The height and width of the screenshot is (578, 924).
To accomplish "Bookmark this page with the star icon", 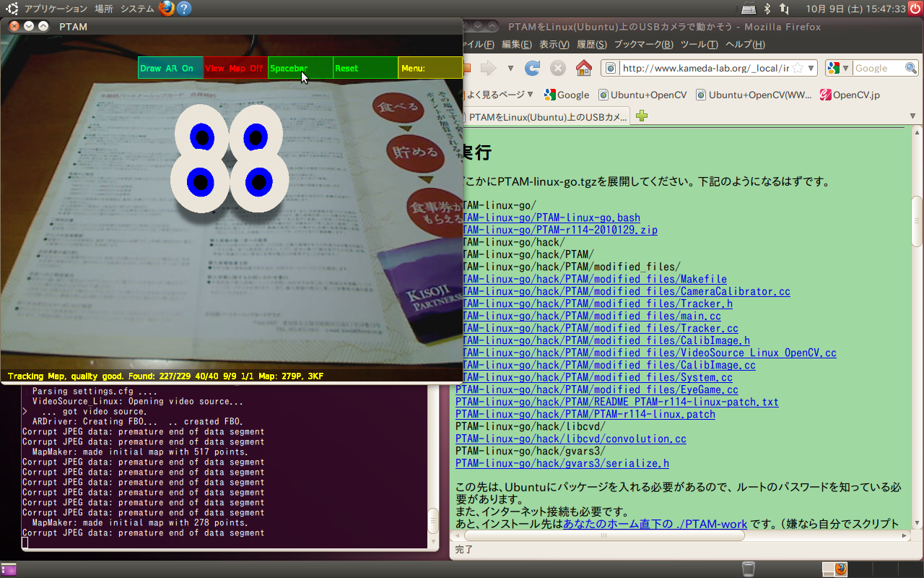I will coord(798,68).
